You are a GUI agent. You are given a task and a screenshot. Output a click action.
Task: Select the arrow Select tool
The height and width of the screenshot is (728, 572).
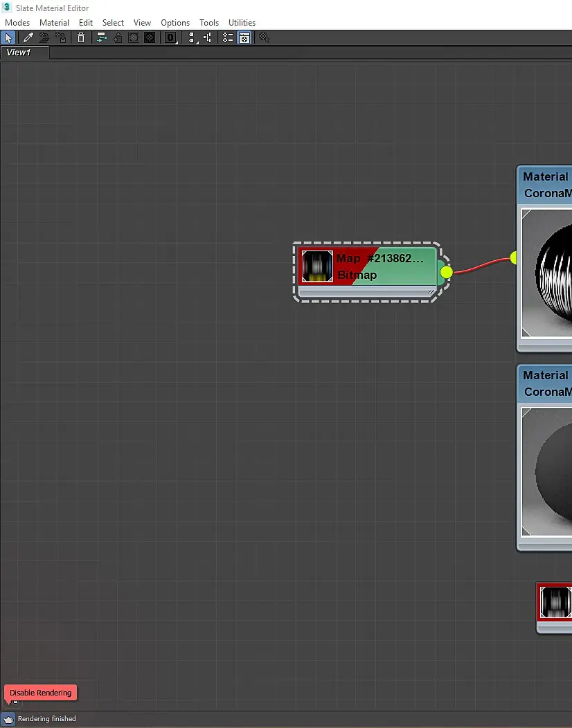tap(8, 37)
